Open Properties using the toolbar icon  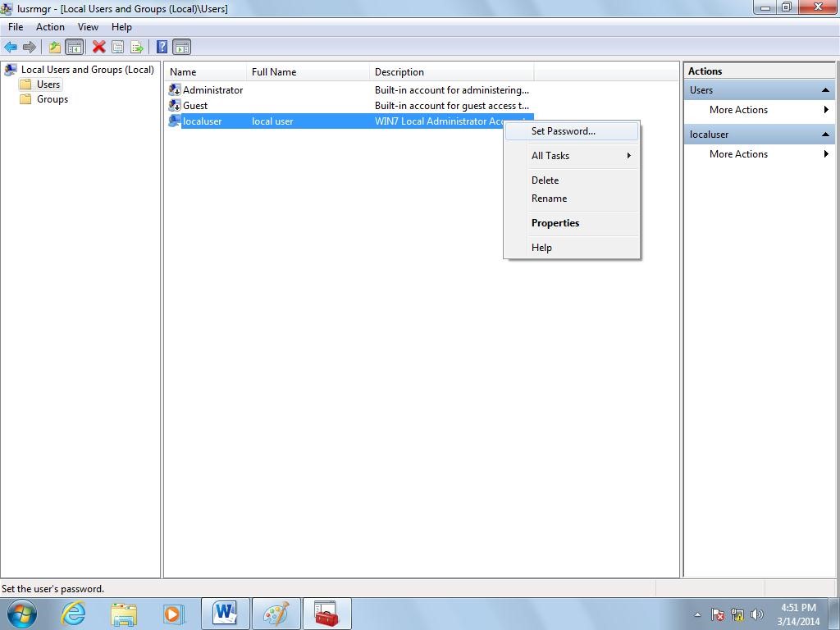(117, 48)
